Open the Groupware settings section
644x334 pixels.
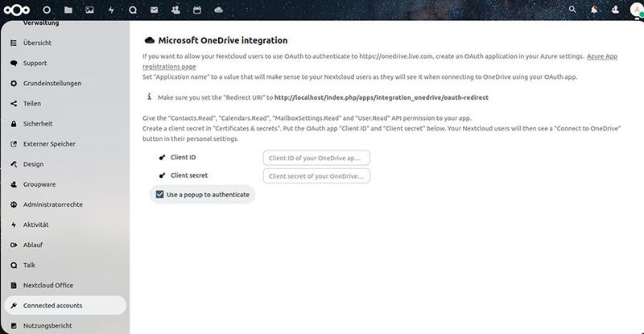point(39,184)
